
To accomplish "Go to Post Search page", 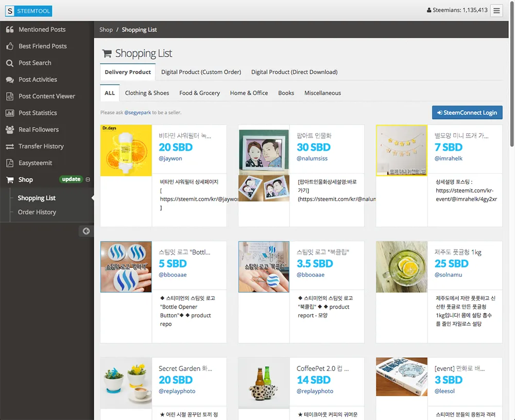I will click(x=35, y=63).
